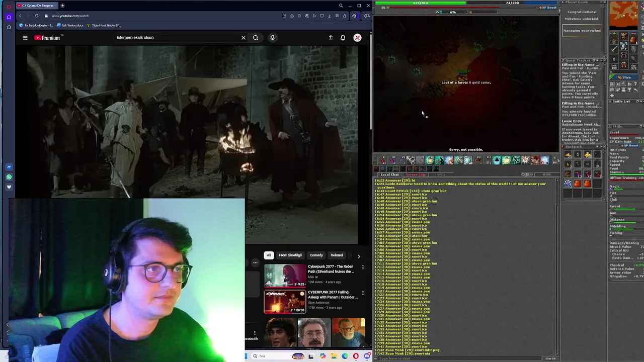
Task: Open the 'Bir başlık ekleyin' bookmark
Action: (36, 25)
